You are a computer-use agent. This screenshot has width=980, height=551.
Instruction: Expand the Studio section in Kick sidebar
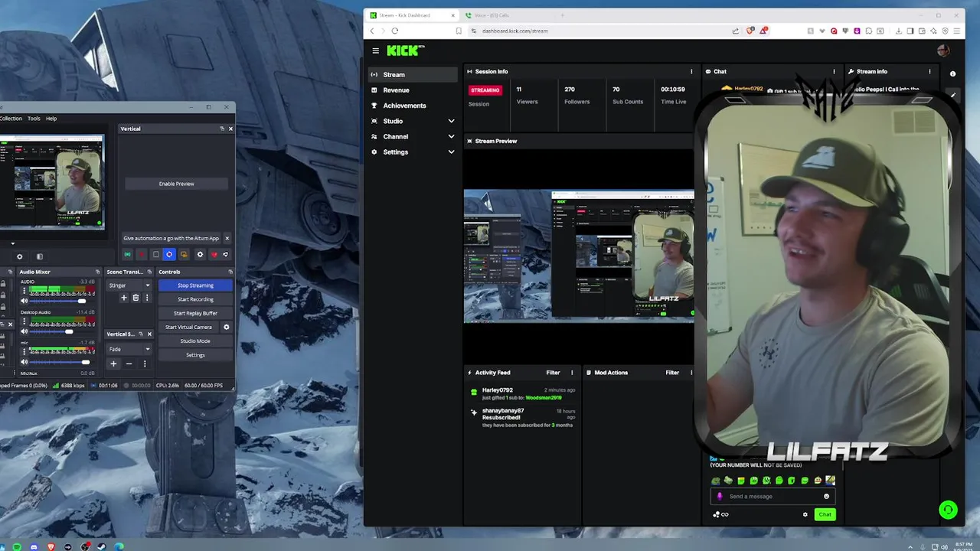412,121
